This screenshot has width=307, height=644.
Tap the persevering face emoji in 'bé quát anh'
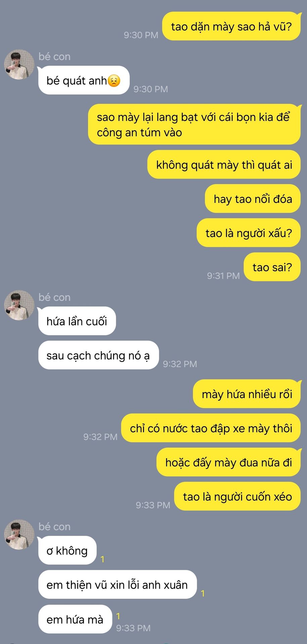tap(114, 81)
